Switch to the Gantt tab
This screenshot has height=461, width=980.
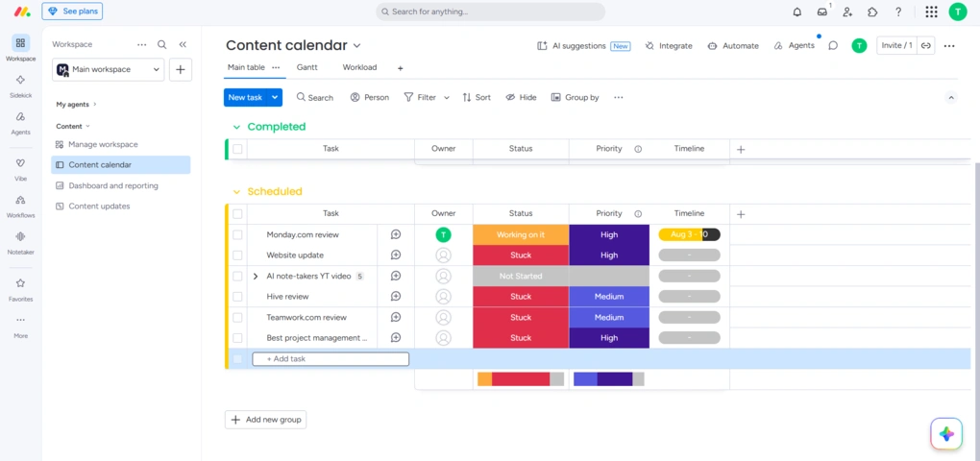pyautogui.click(x=306, y=67)
